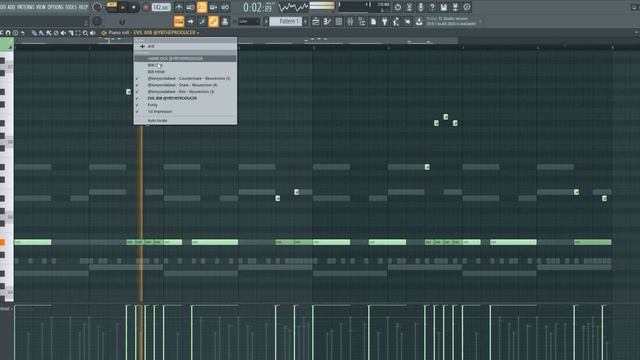Toggle the magnet snap icon in piano roll toolbar
The width and height of the screenshot is (640, 360).
pyautogui.click(x=8, y=33)
